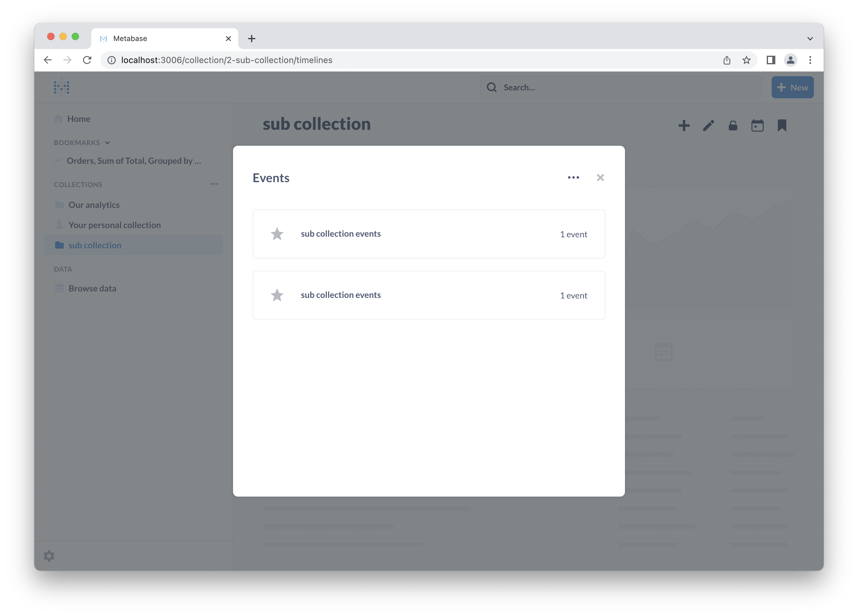The height and width of the screenshot is (616, 858).
Task: Select Your personal collection
Action: (x=114, y=225)
